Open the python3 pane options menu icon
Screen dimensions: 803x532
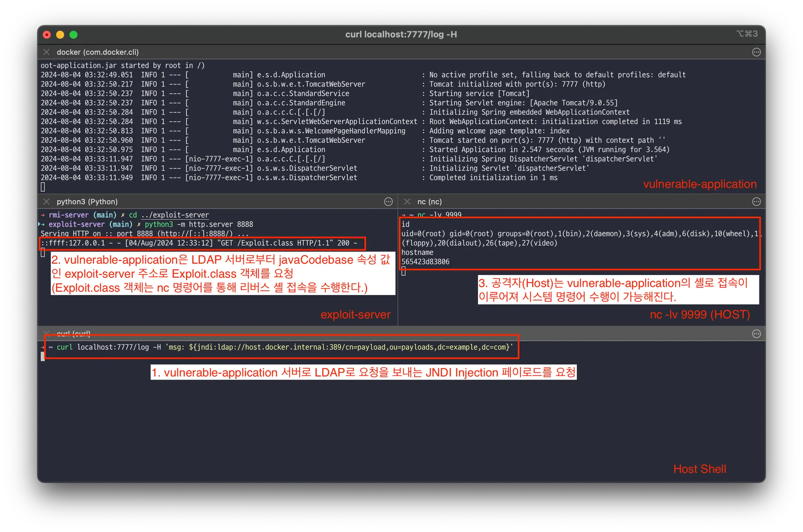pyautogui.click(x=388, y=202)
